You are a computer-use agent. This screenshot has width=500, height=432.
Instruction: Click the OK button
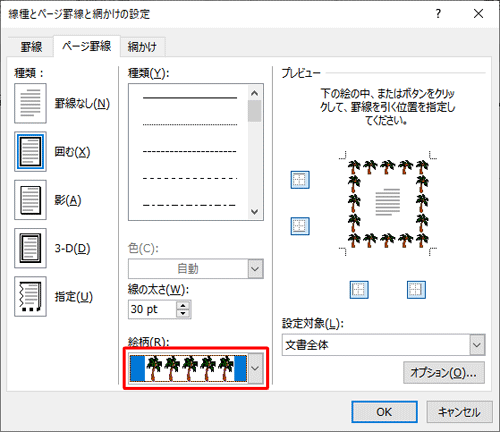coord(384,412)
